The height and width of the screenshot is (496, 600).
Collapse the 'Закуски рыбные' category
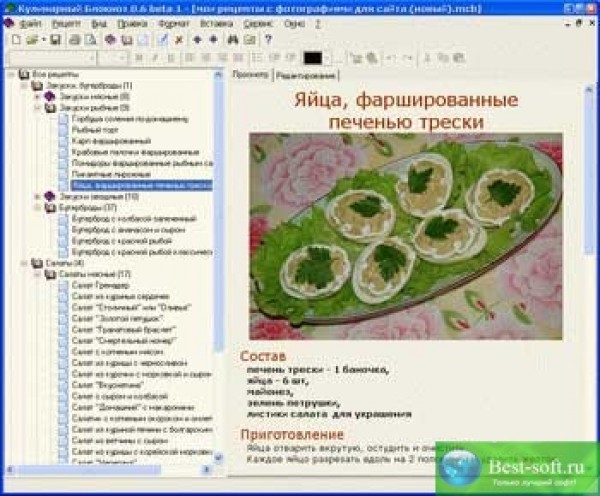point(38,108)
